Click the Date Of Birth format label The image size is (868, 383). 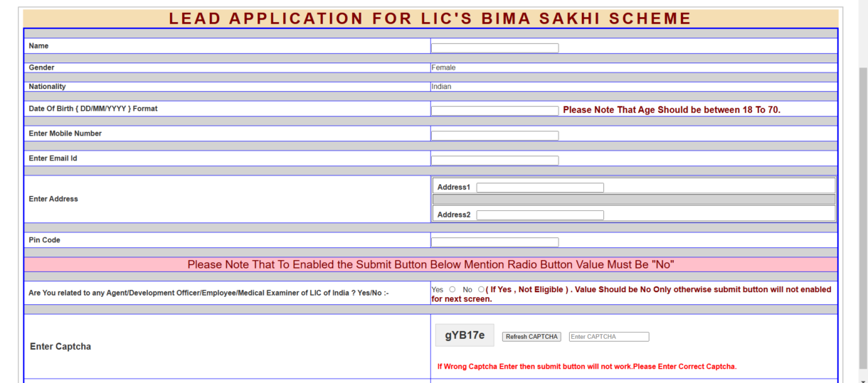pyautogui.click(x=93, y=109)
